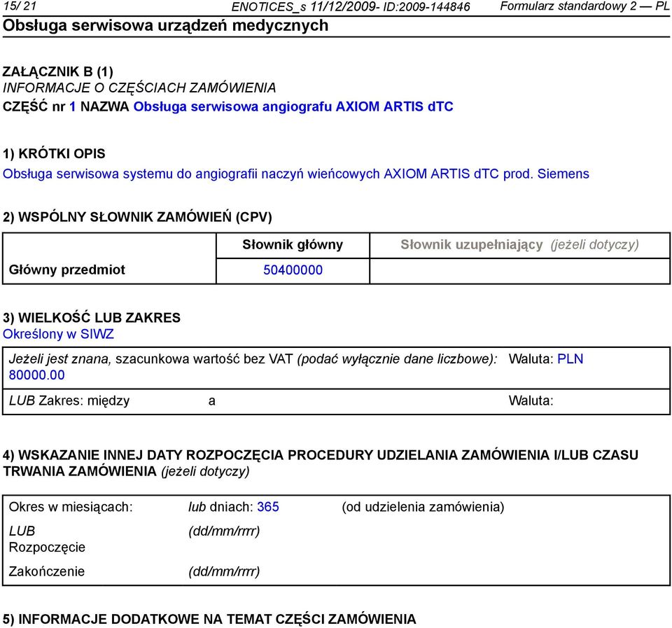Click '(dd/mm/rrrr)' next to Zakończenie
This screenshot has height=628, width=672.
pyautogui.click(x=224, y=571)
